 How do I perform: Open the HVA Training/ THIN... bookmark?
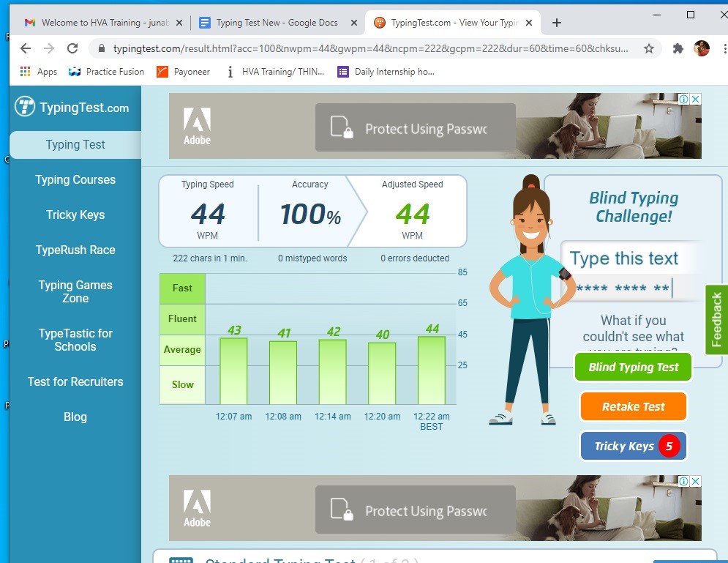pos(275,72)
